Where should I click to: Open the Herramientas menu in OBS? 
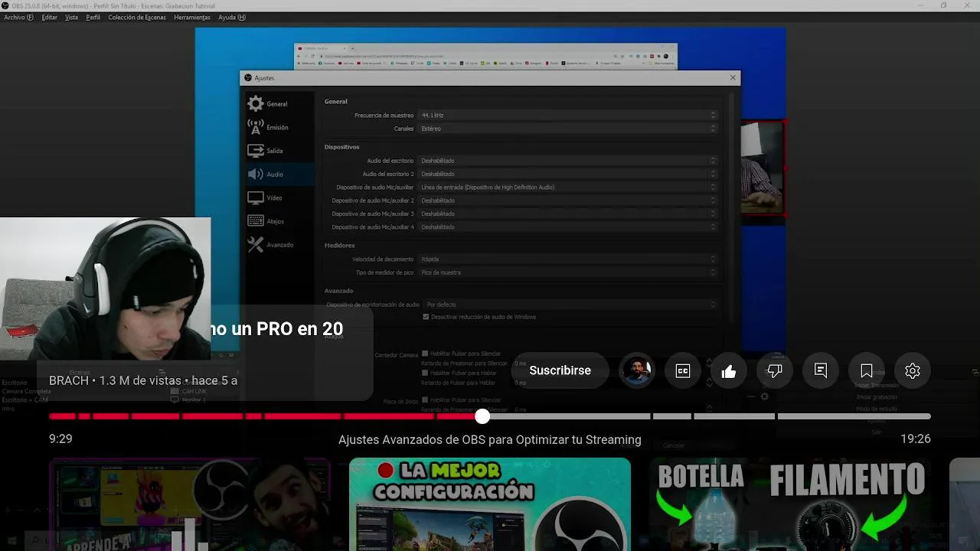(x=192, y=17)
